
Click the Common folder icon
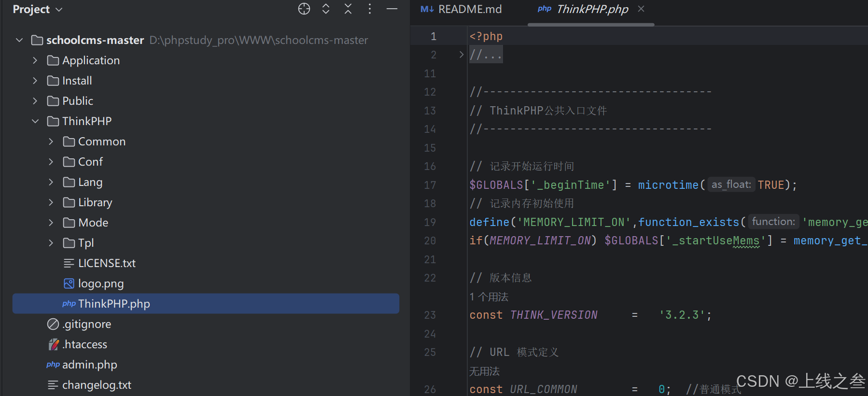[x=69, y=141]
